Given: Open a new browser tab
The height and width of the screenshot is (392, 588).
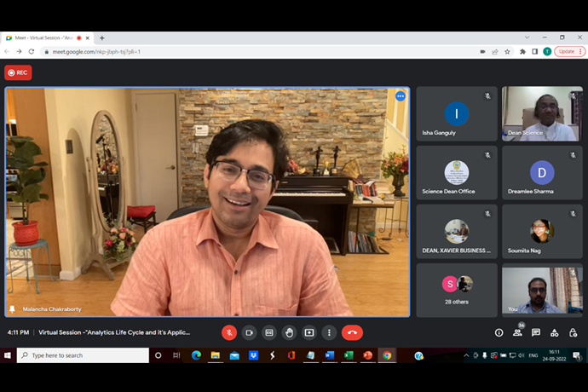Looking at the screenshot, I should pyautogui.click(x=102, y=37).
